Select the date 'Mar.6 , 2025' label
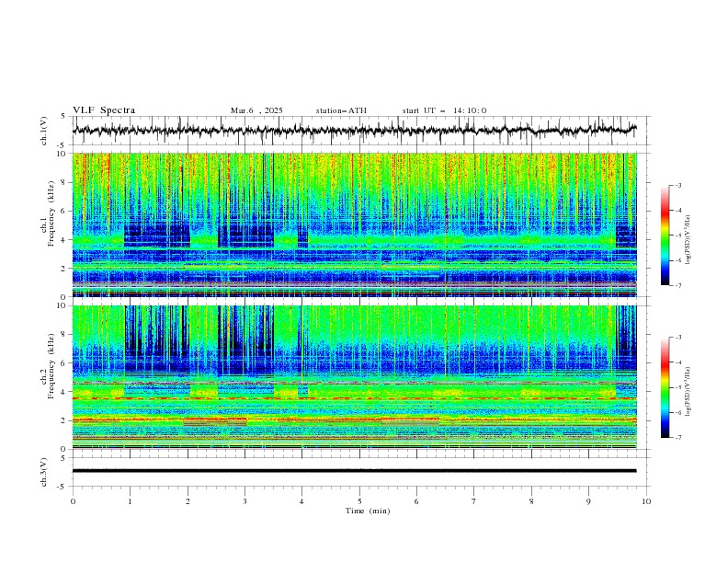The width and height of the screenshot is (728, 563). (256, 110)
